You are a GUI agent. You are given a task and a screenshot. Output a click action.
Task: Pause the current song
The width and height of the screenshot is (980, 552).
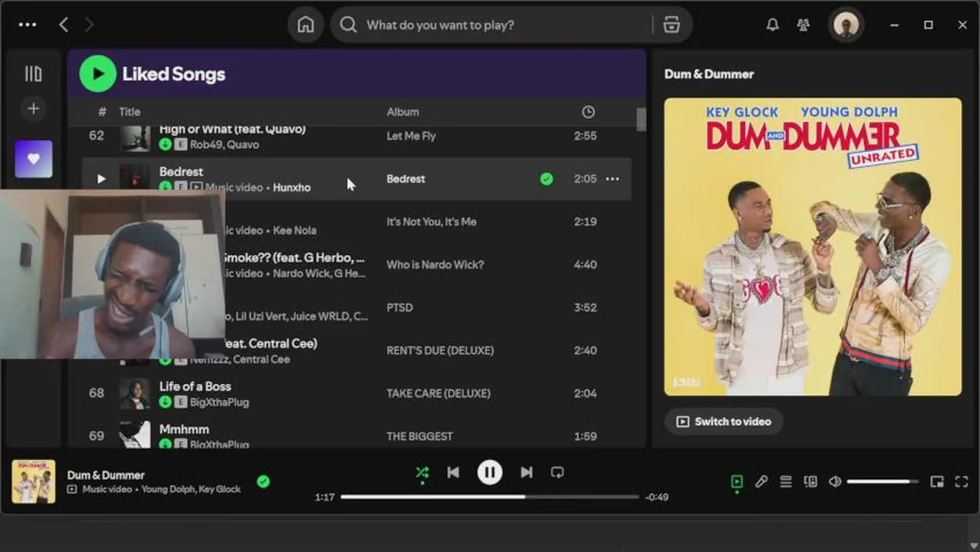click(490, 472)
